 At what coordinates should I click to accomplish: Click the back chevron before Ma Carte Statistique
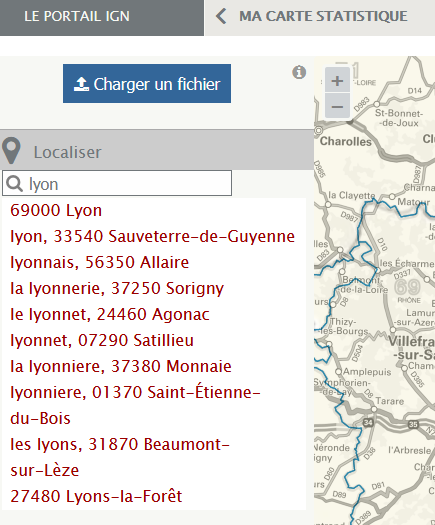click(x=221, y=16)
